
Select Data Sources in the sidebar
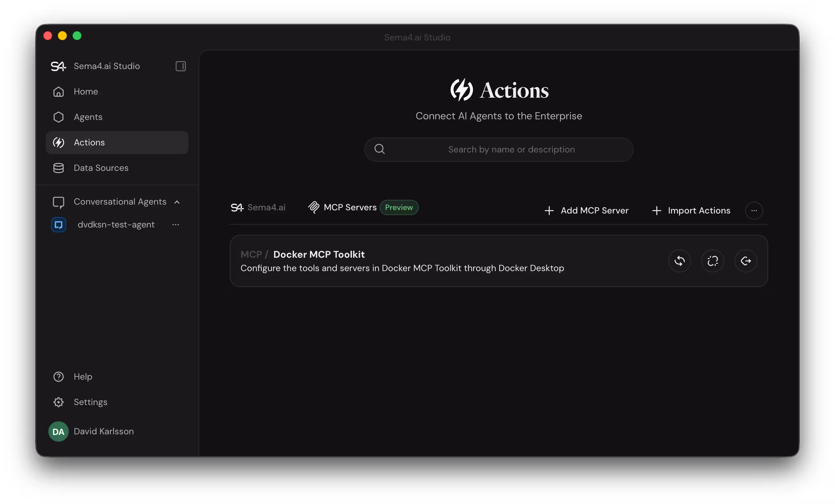point(101,168)
